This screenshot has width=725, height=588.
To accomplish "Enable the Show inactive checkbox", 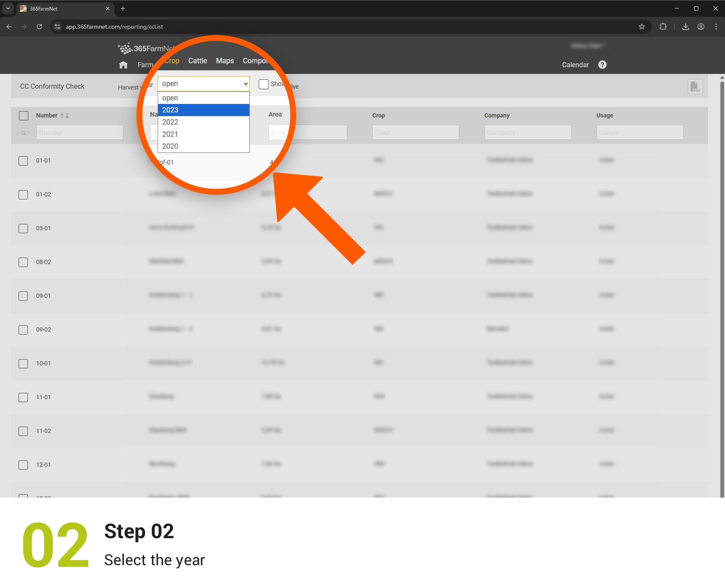I will tap(264, 84).
